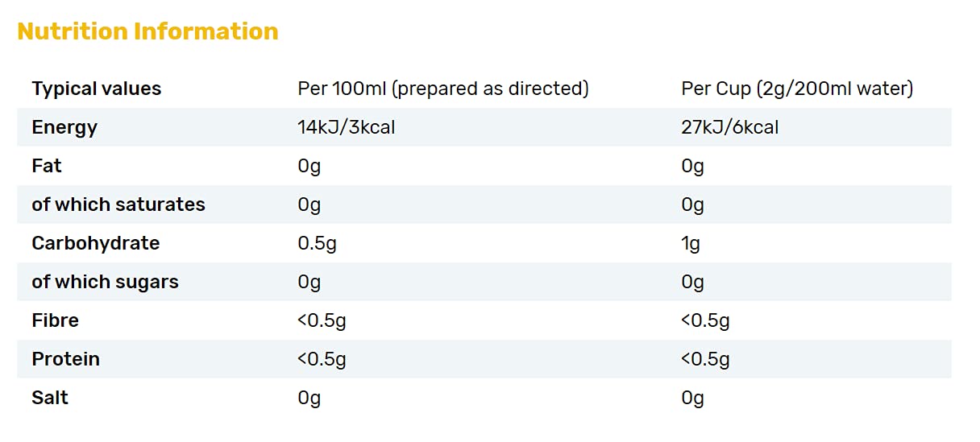Select the Per 100ml column header
Screen dimensions: 980x442
pyautogui.click(x=443, y=89)
